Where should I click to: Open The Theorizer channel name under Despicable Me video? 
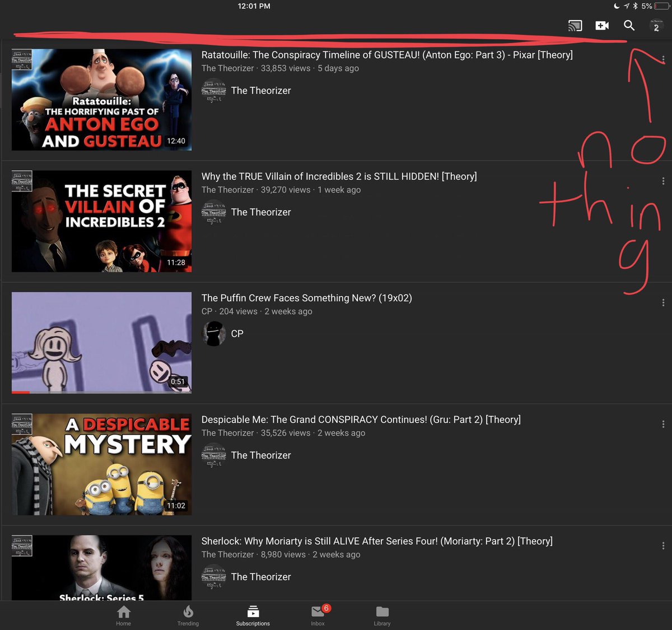(x=261, y=455)
